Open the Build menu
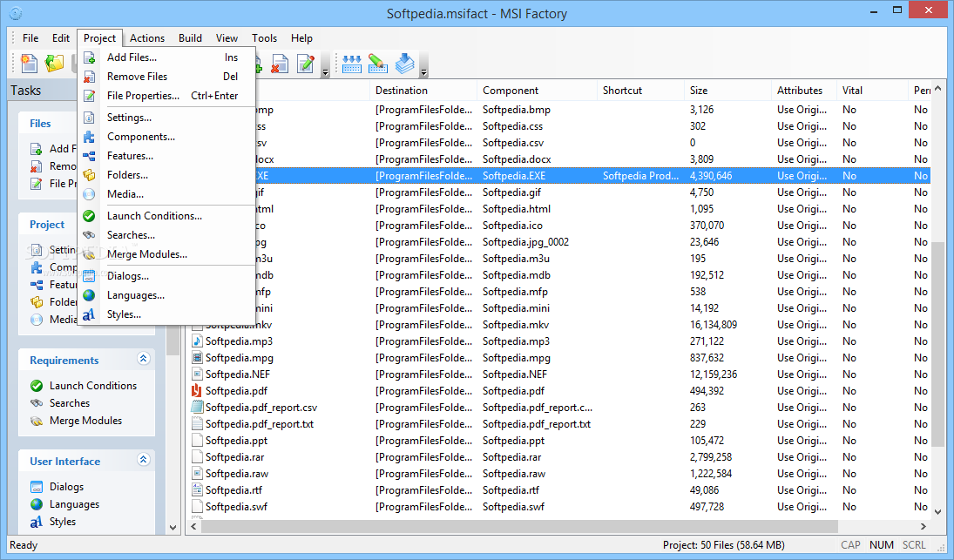This screenshot has height=560, width=954. pyautogui.click(x=191, y=37)
